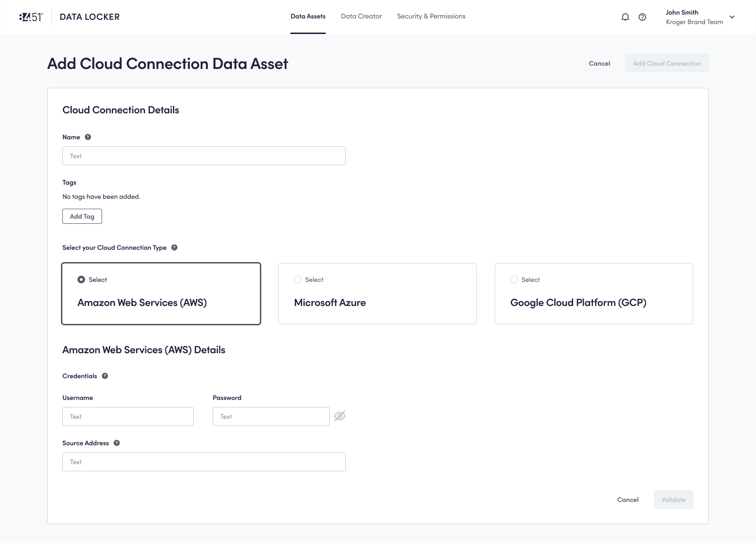Image resolution: width=756 pixels, height=543 pixels.
Task: Open the notifications bell icon
Action: [625, 17]
